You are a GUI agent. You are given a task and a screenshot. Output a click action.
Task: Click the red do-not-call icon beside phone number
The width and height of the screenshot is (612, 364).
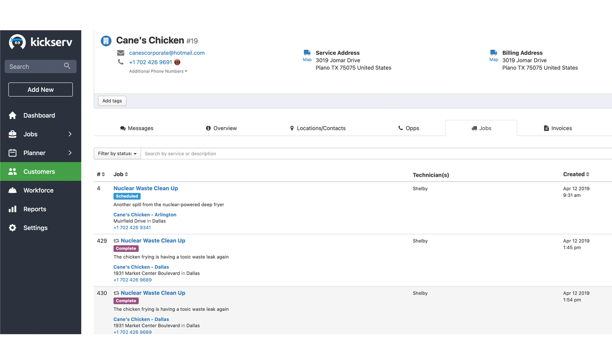177,62
